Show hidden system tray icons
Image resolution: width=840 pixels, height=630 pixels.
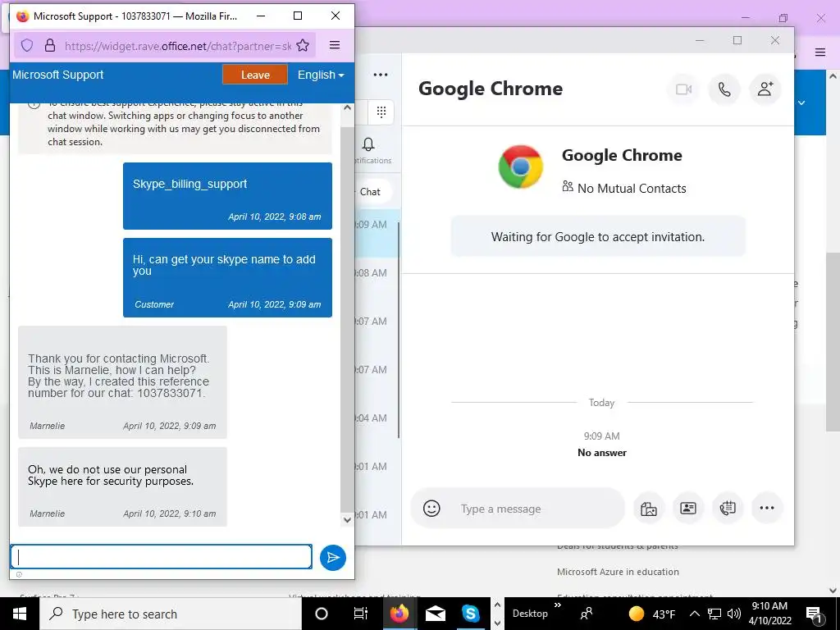[x=694, y=614]
